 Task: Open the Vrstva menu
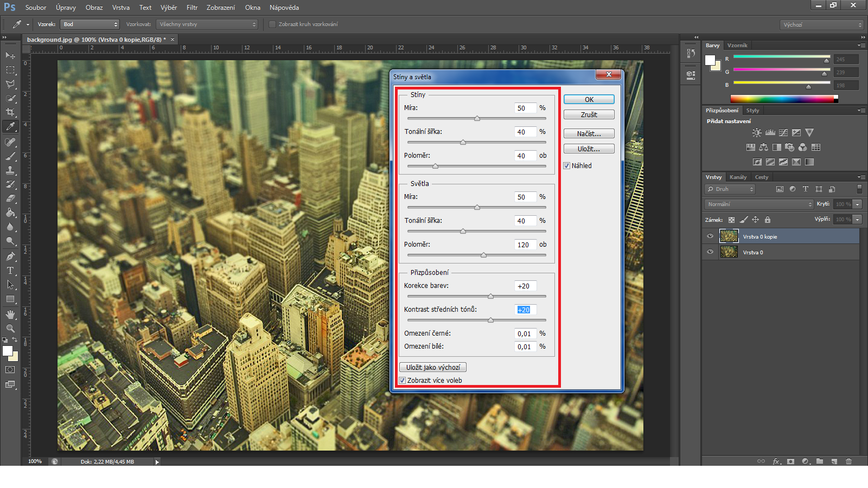click(121, 8)
